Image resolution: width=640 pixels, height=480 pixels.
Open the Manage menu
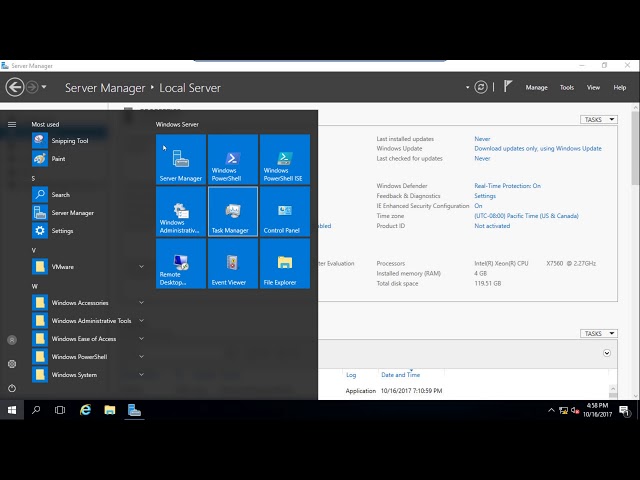(536, 87)
